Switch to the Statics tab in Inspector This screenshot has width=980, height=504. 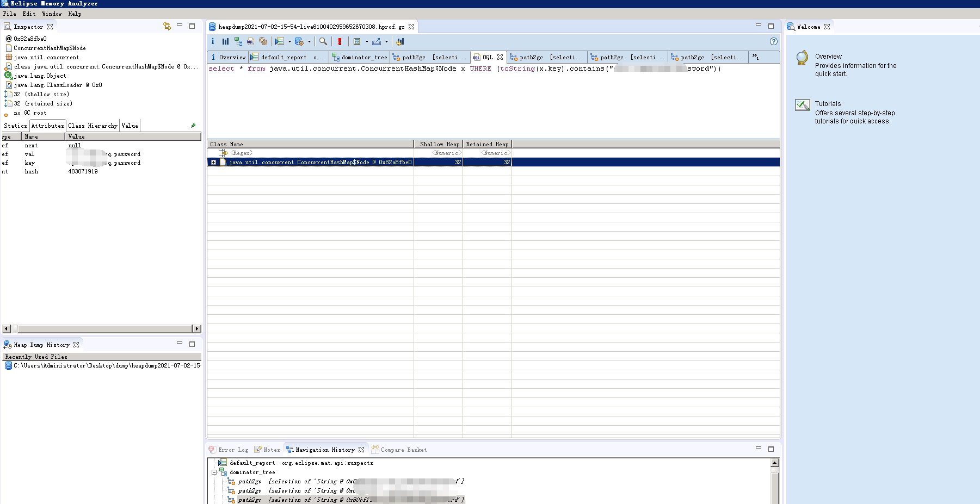pos(15,126)
